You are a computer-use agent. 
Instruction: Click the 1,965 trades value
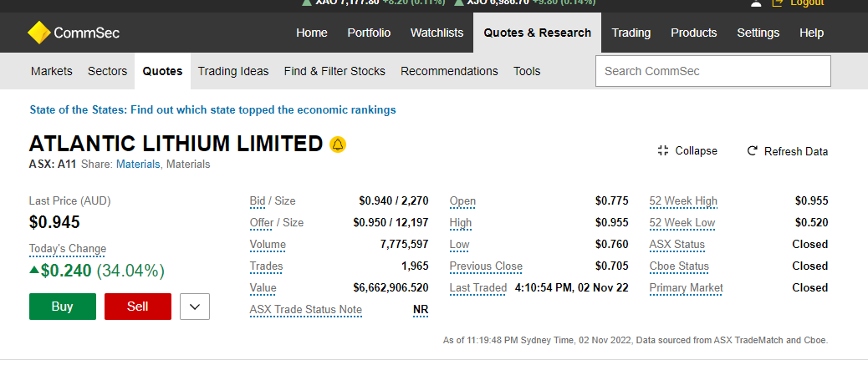(415, 266)
